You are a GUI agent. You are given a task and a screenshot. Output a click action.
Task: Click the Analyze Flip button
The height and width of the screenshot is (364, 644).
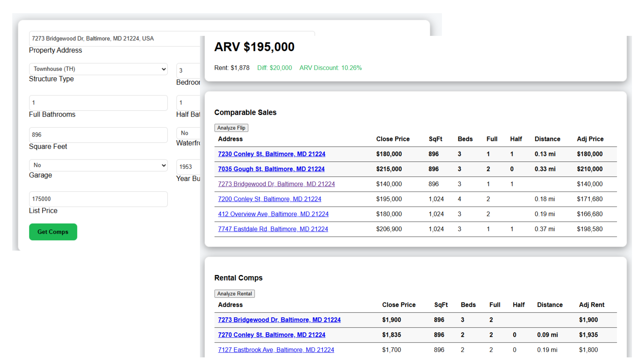[231, 128]
